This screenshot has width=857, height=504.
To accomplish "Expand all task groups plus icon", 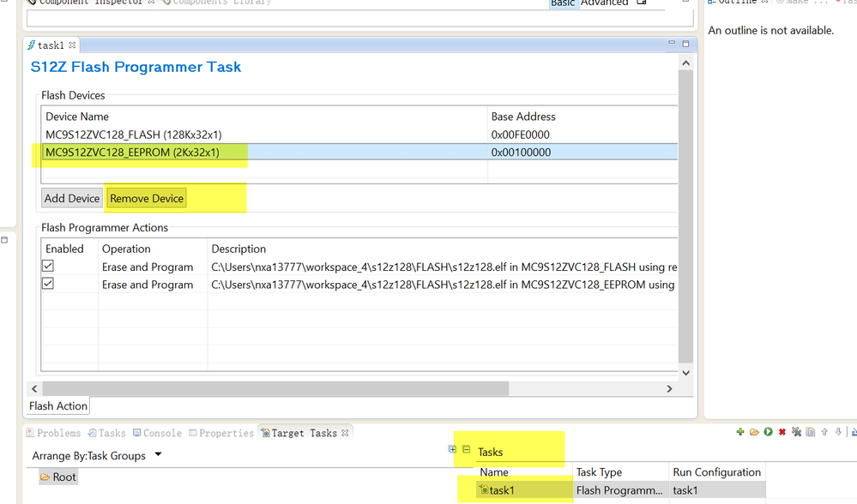I will pyautogui.click(x=452, y=449).
